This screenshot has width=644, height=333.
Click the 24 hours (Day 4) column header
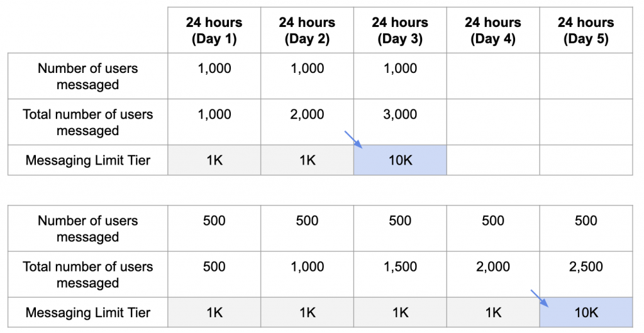coord(493,30)
